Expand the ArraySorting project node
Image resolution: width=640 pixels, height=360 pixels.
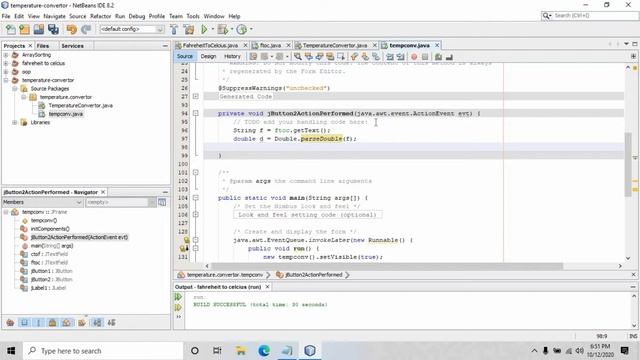[x=6, y=55]
